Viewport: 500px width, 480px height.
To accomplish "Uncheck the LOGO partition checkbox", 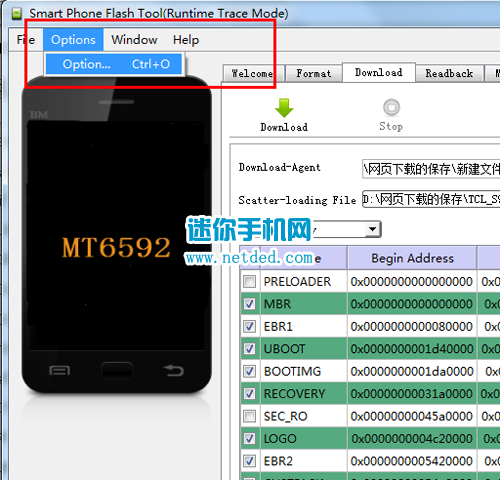I will point(249,438).
